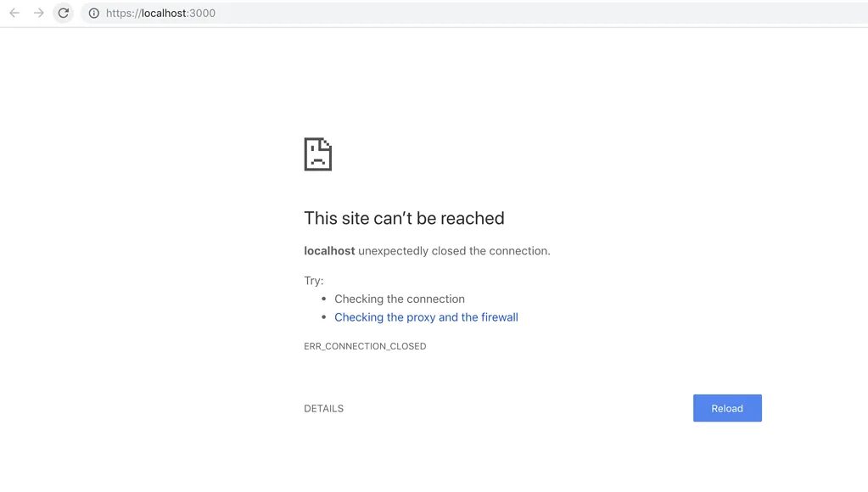Screen dimensions: 868x492
Task: Go back using the back arrow
Action: (14, 13)
